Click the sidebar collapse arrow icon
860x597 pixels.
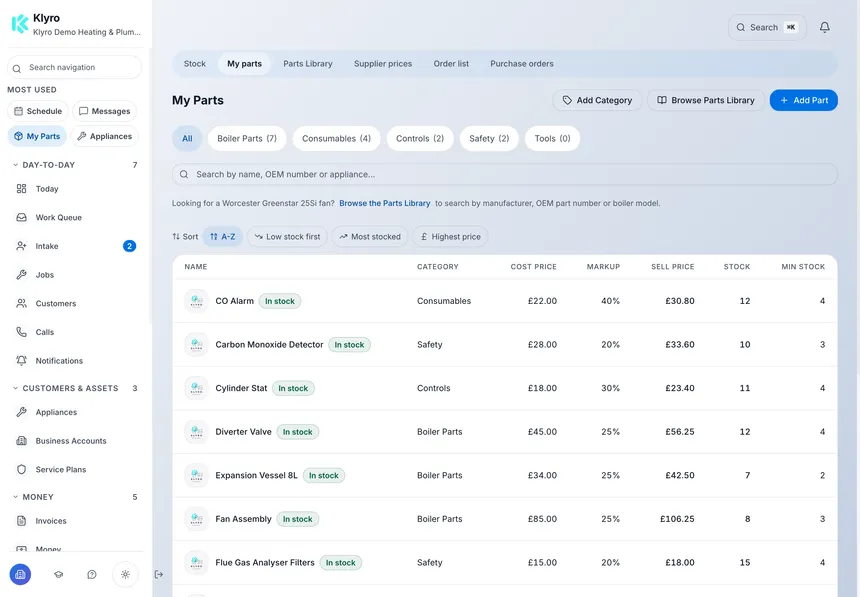159,575
